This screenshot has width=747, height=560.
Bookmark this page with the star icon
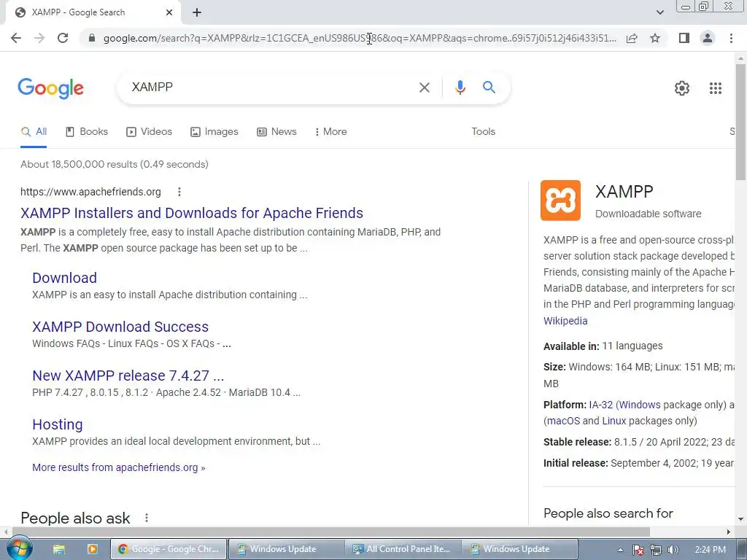coord(655,38)
